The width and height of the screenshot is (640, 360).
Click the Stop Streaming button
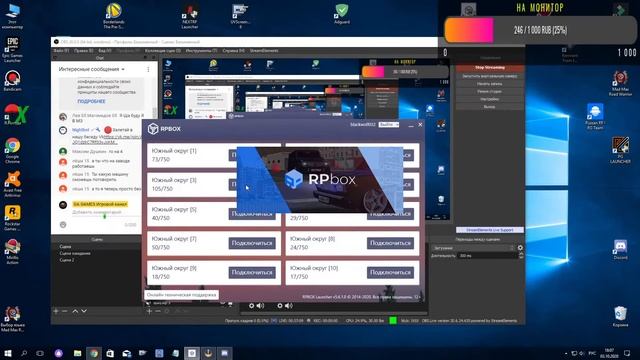(490, 68)
